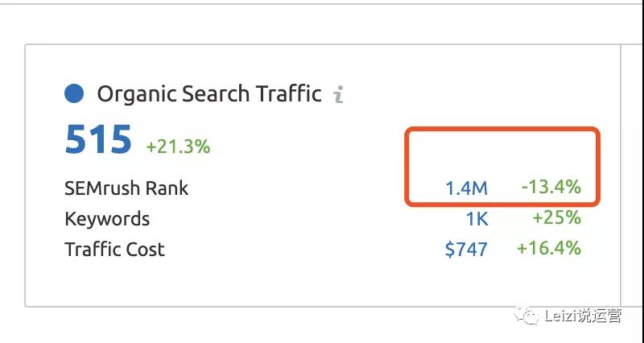Click the Leizi watermark text

point(584,316)
